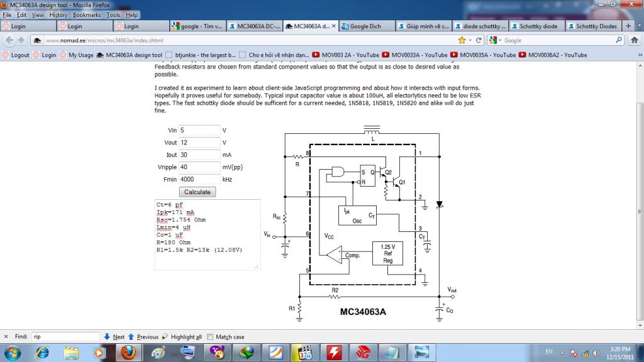Image resolution: width=644 pixels, height=362 pixels.
Task: Click Highlight all in find bar
Action: coord(182,337)
